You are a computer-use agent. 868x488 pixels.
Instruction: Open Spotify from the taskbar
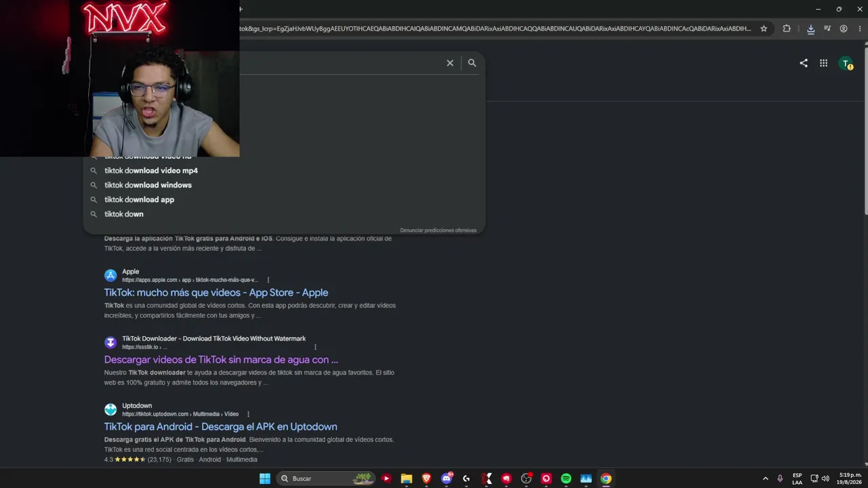[566, 479]
